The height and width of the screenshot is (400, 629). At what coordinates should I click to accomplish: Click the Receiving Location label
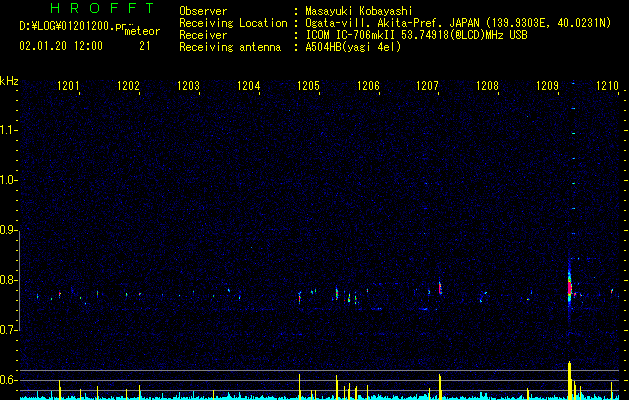pyautogui.click(x=233, y=23)
